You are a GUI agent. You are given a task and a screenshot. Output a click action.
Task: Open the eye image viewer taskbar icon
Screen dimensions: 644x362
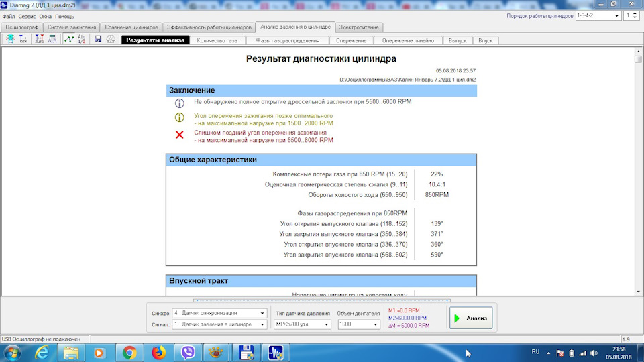point(215,353)
